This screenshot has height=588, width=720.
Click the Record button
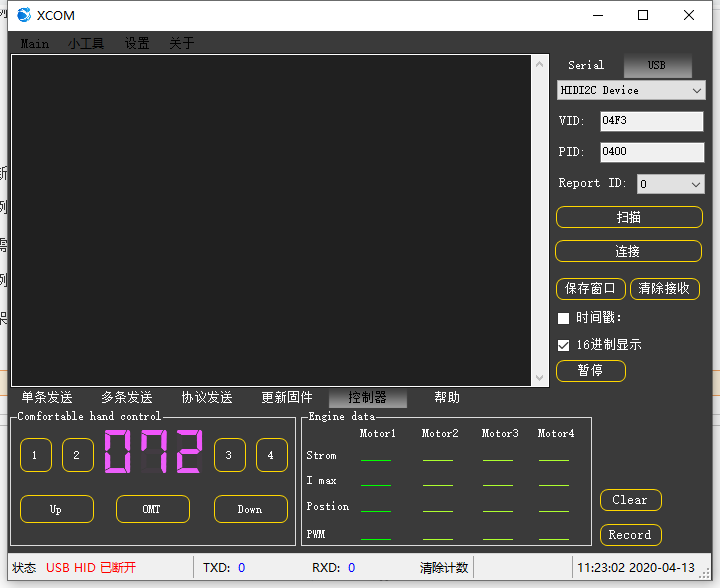[x=630, y=535]
